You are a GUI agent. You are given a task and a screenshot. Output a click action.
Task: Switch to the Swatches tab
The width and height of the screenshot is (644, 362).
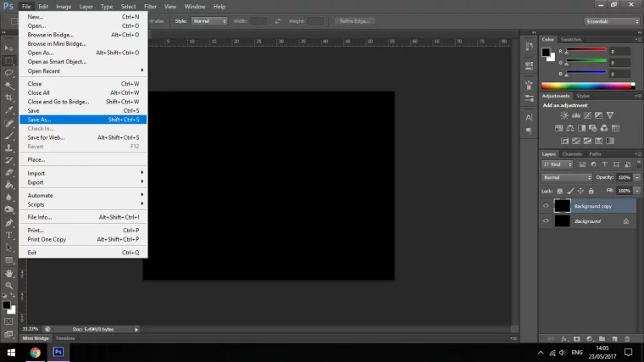(571, 40)
